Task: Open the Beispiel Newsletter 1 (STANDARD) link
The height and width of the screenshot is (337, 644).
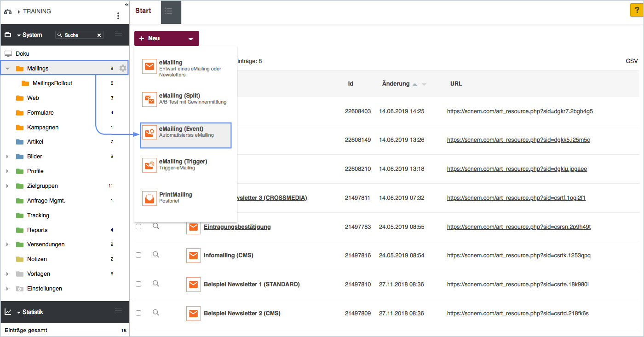Action: point(251,285)
